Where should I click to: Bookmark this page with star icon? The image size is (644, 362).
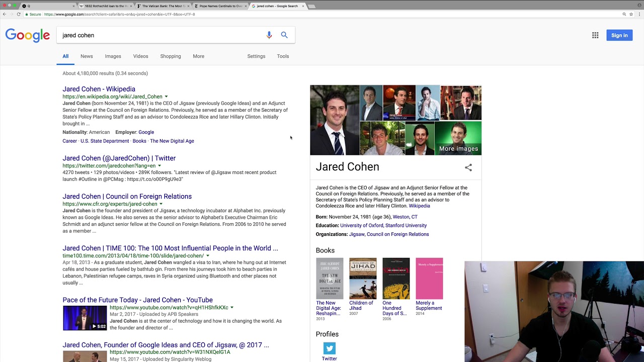[631, 14]
